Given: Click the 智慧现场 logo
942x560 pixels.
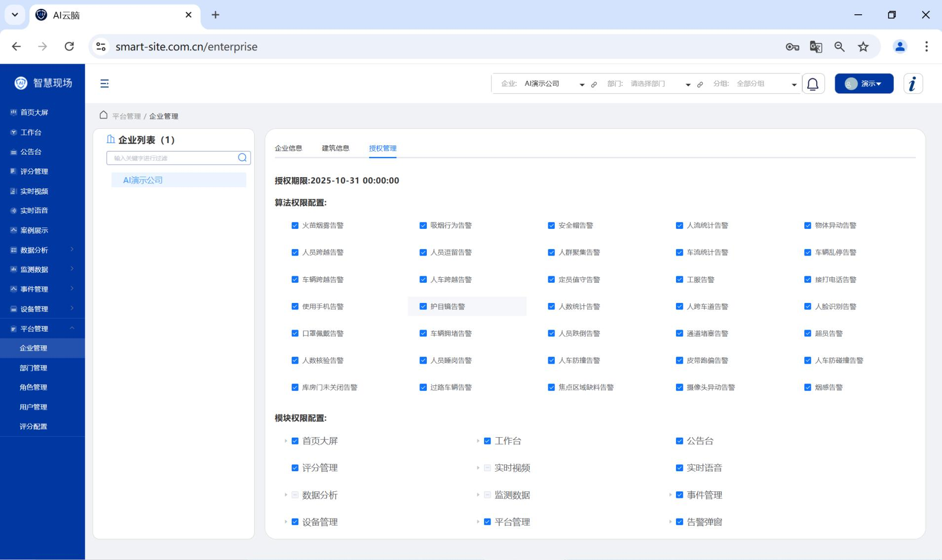Looking at the screenshot, I should click(43, 83).
